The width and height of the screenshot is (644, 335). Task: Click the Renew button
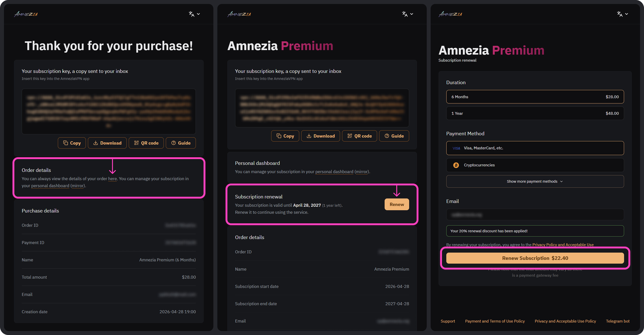tap(397, 204)
